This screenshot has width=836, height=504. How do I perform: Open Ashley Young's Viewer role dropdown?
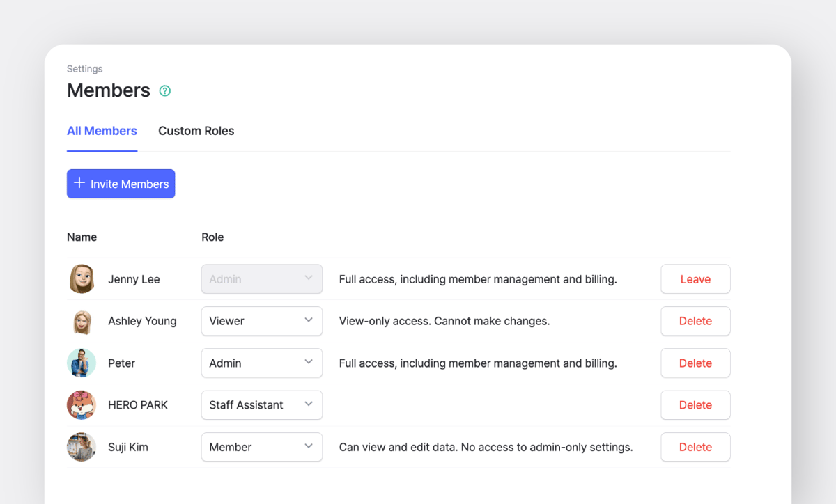(261, 321)
